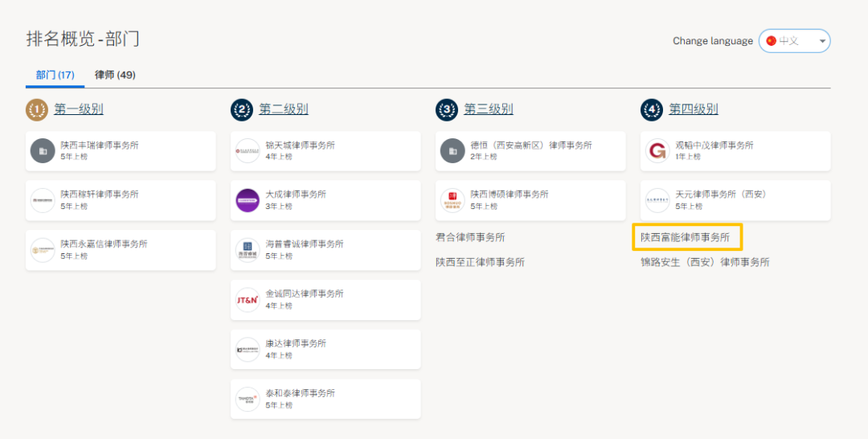Click the JT&N 金诚同达 logo
The height and width of the screenshot is (439, 868).
coord(248,300)
